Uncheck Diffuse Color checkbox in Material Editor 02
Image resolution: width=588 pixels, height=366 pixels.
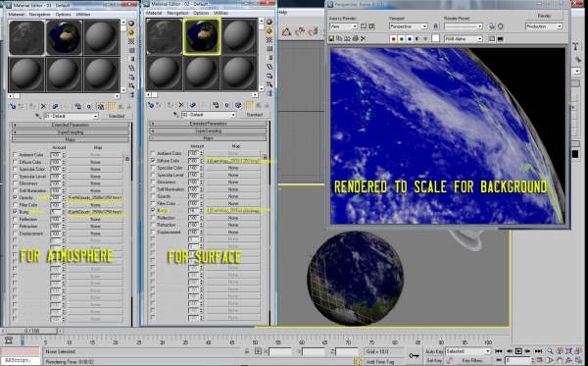(x=153, y=160)
